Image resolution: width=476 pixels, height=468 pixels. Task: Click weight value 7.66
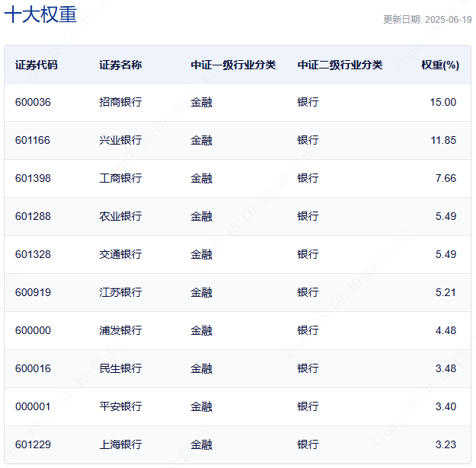pyautogui.click(x=446, y=178)
